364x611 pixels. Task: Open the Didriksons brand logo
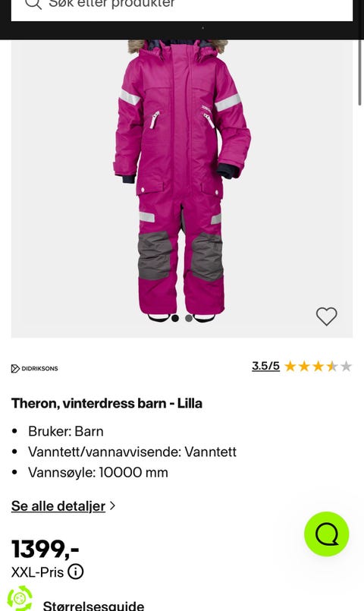[x=35, y=368]
